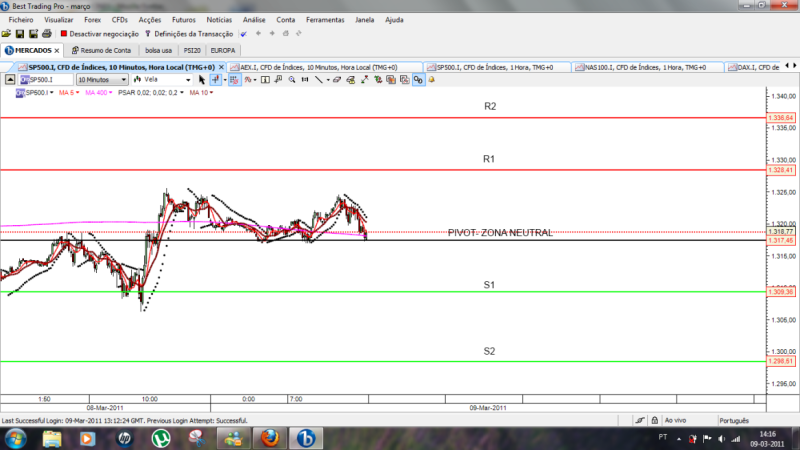Open the Visualizar menu
The height and width of the screenshot is (450, 800).
[x=59, y=20]
